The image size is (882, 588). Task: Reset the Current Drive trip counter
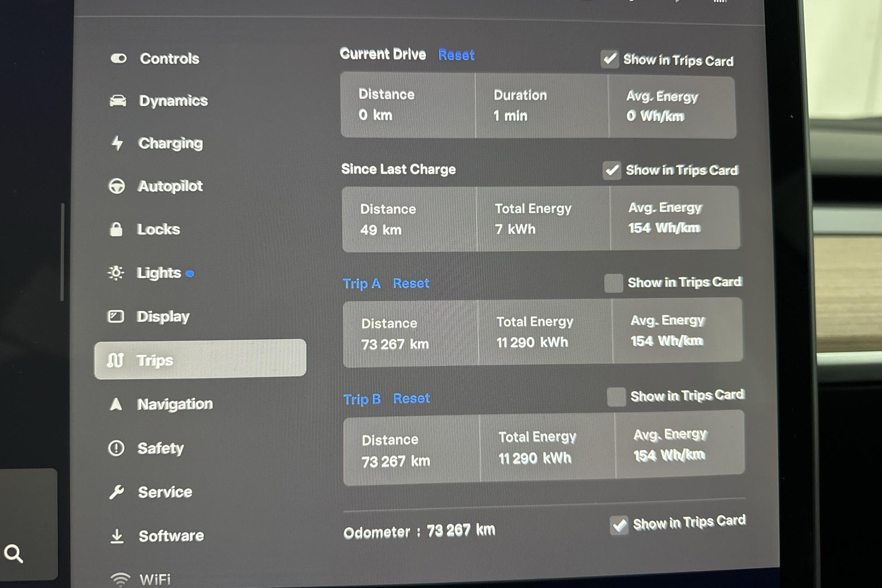click(454, 55)
